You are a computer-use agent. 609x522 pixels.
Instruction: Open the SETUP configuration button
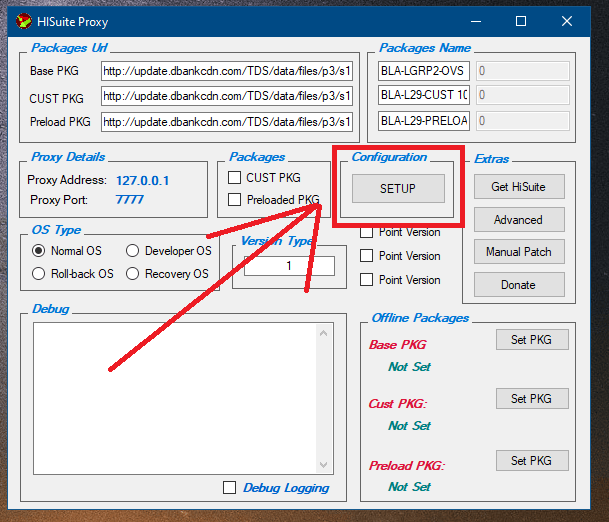398,188
